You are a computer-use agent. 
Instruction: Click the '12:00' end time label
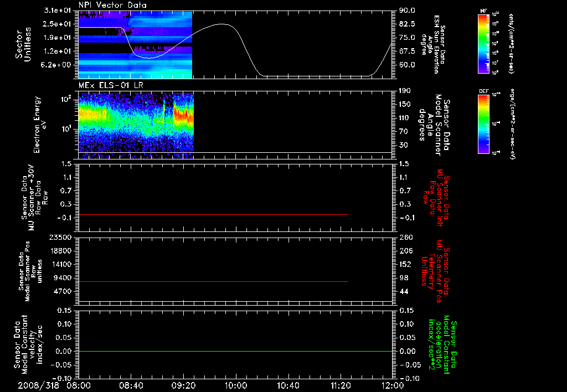click(393, 386)
